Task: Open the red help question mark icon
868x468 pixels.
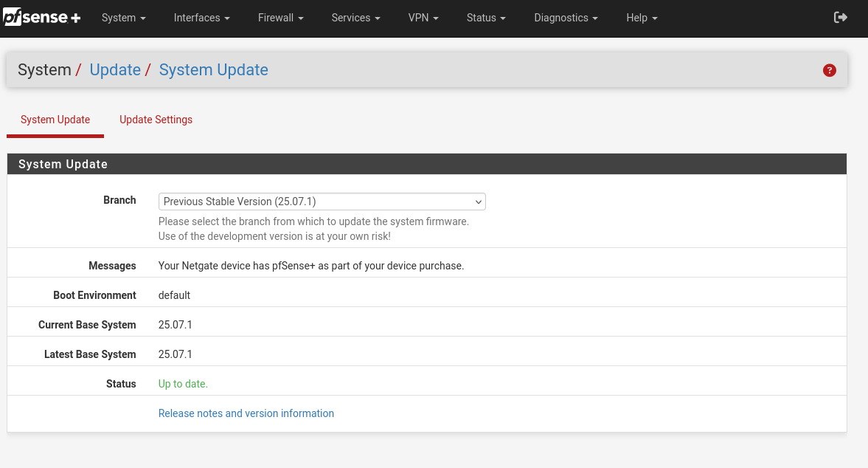Action: tap(830, 70)
